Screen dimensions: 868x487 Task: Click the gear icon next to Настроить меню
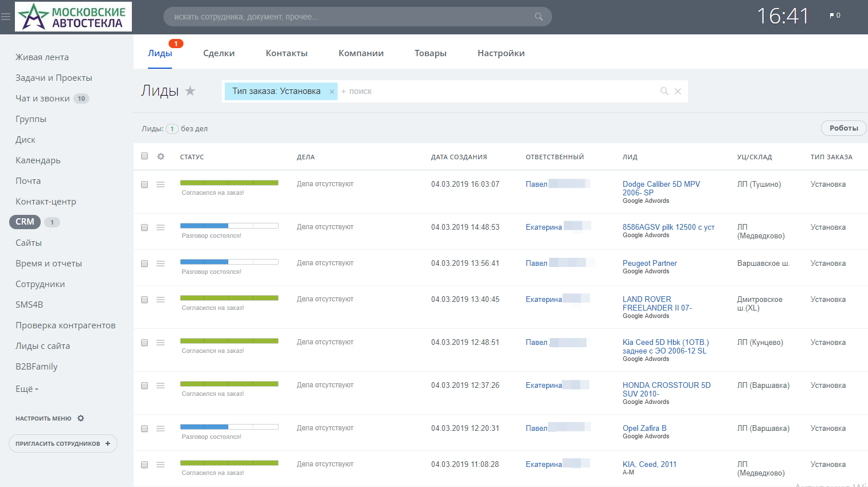tap(81, 418)
